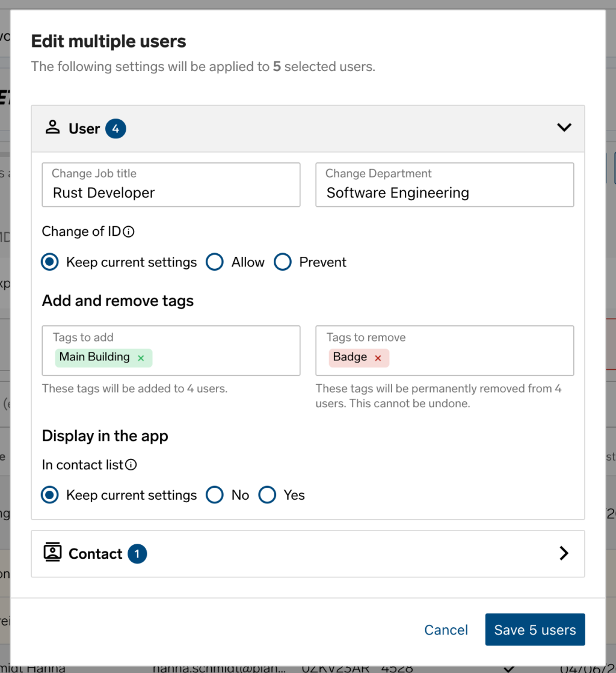
Task: Choose No for In contact list
Action: pyautogui.click(x=215, y=495)
